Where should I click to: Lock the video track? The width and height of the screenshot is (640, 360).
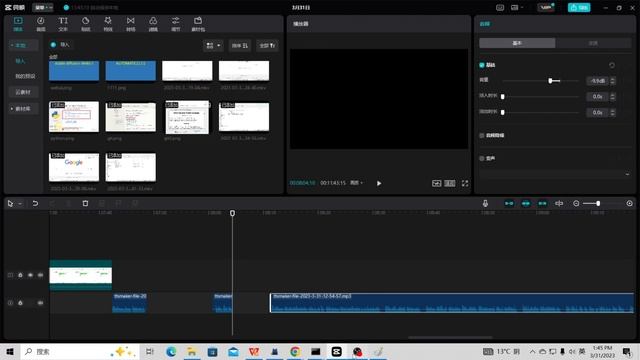coord(20,275)
